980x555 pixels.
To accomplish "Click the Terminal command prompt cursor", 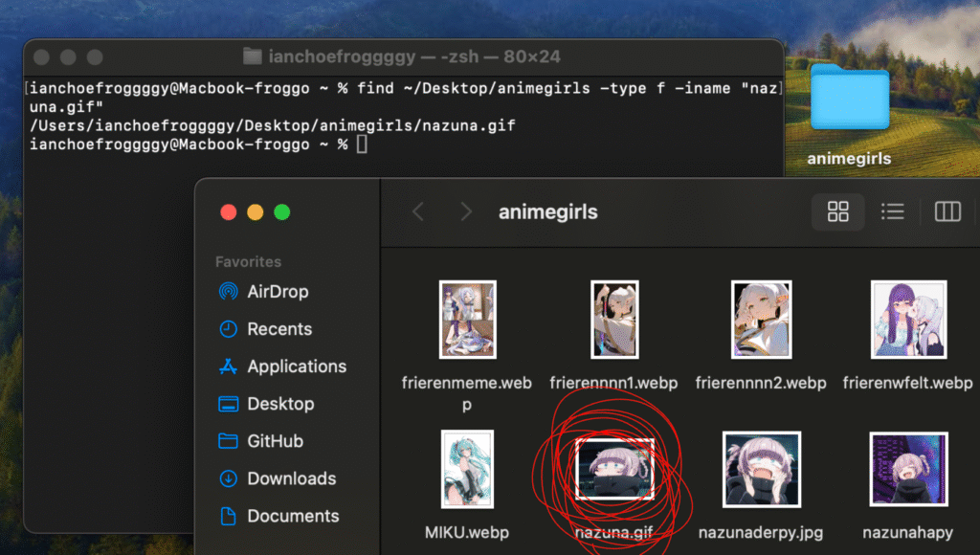I will tap(361, 144).
